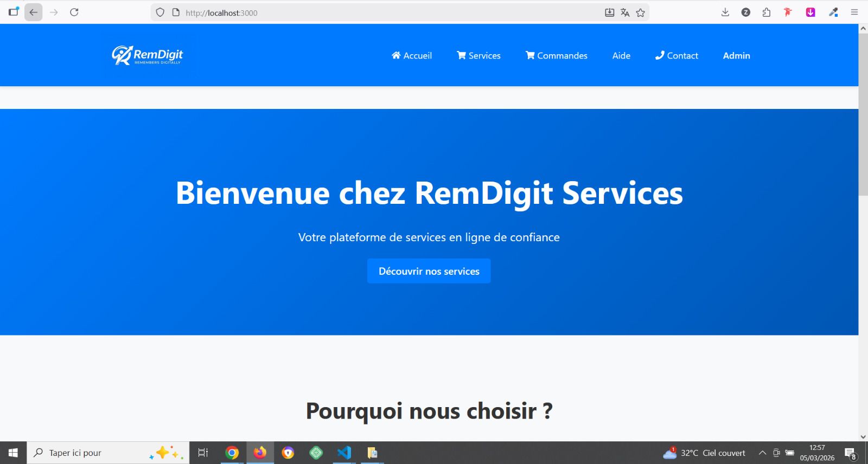Image resolution: width=868 pixels, height=464 pixels.
Task: Open the clock and calendar at 12:57
Action: (817, 453)
